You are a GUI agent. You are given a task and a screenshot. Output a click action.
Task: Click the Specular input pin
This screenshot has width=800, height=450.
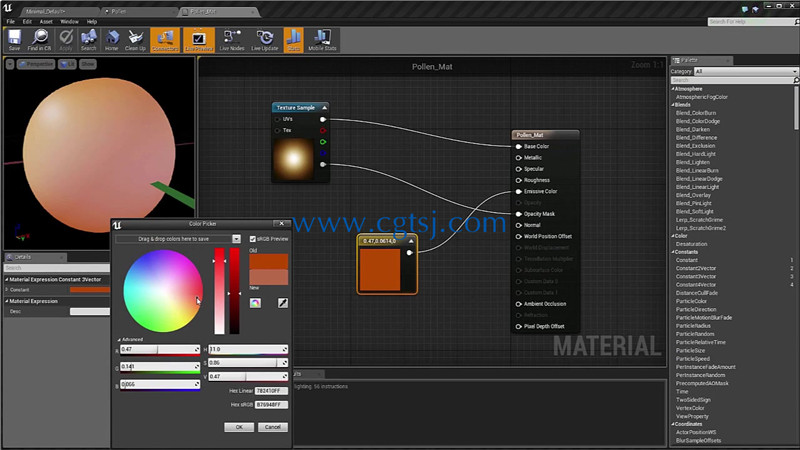point(518,169)
